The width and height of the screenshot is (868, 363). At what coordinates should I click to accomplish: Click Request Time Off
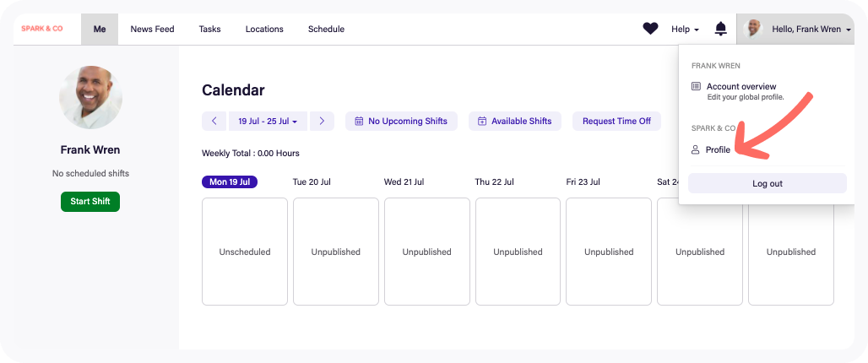pos(616,121)
